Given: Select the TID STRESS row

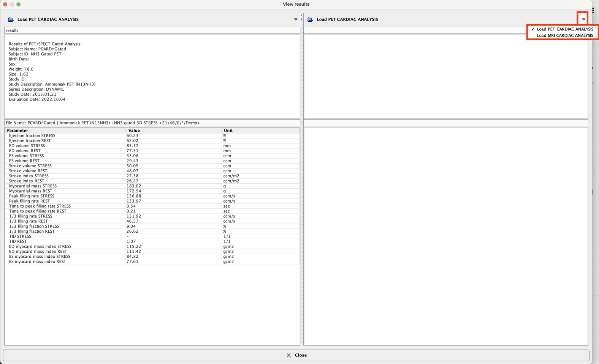Looking at the screenshot, I should point(152,236).
